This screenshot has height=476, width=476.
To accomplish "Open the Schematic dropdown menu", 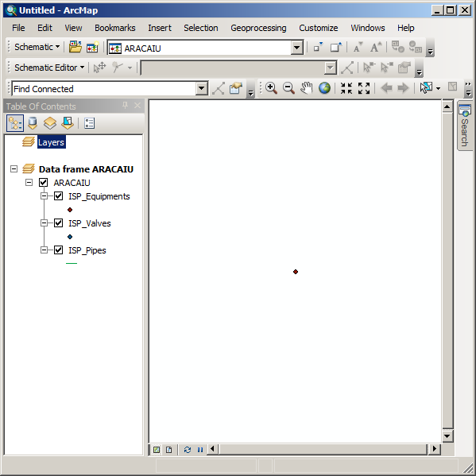I will tap(37, 47).
